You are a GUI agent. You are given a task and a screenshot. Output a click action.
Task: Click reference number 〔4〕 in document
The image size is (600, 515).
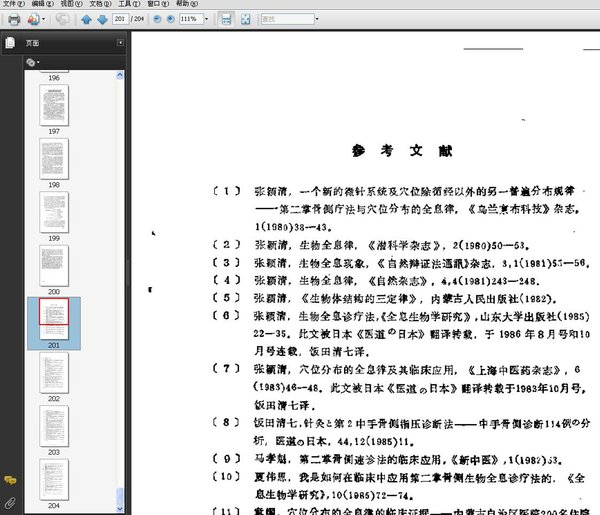point(227,280)
